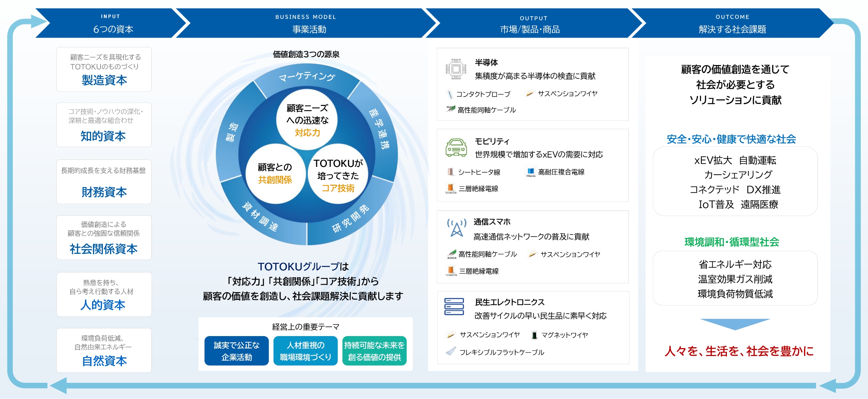This screenshot has height=399, width=868.
Task: Click the コンタクトプローブ product icon
Action: coord(449,94)
